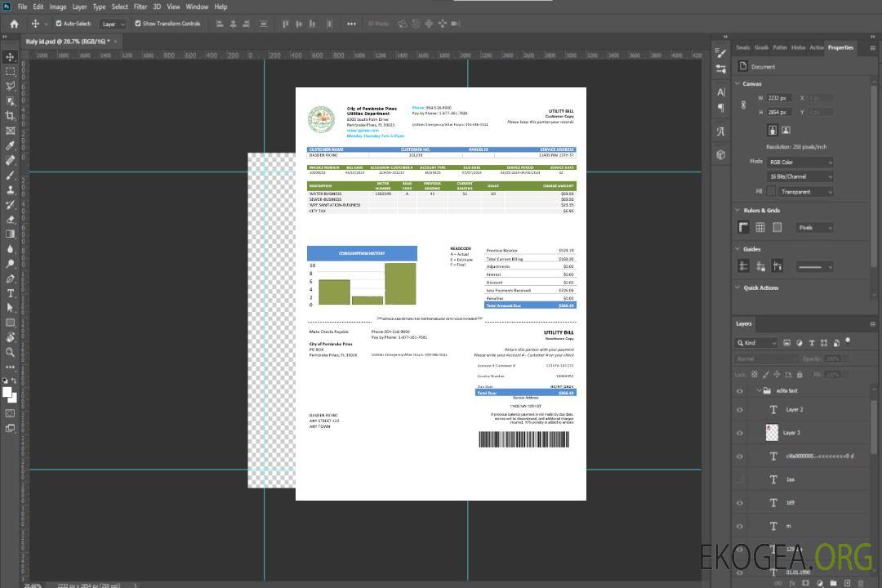882x588 pixels.
Task: Click the canvas Fill color swatch
Action: pyautogui.click(x=771, y=191)
